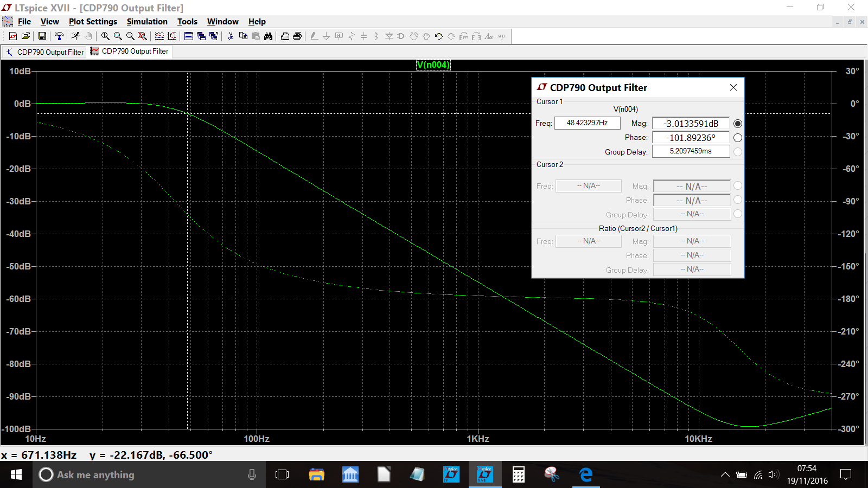Switch to CDP790 Output Filter waveform tab
868x488 pixels.
(x=130, y=52)
